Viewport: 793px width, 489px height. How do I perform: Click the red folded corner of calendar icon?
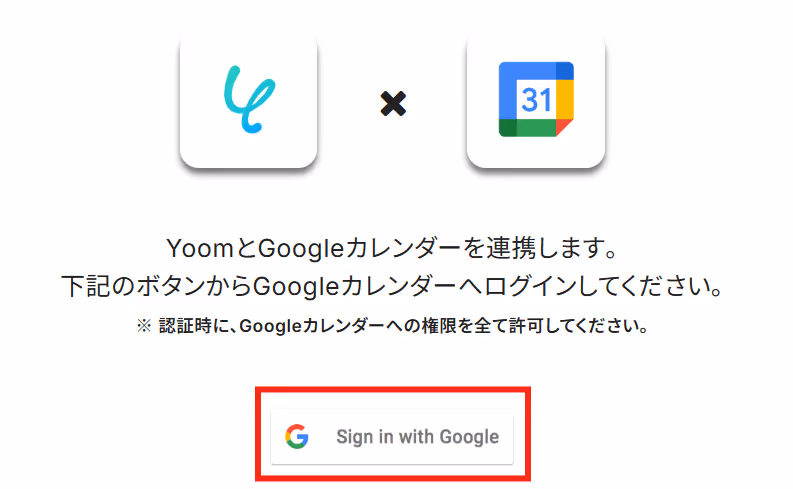tap(563, 126)
